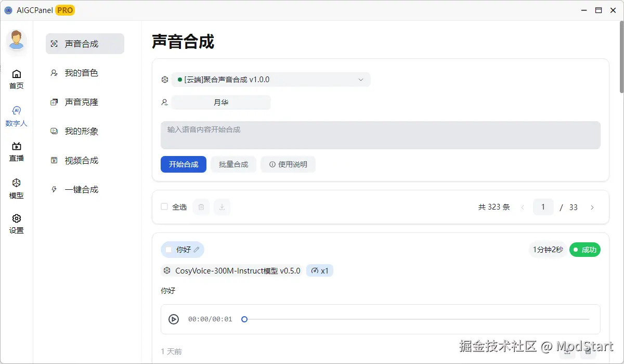Minimize the AIGCPanel window
Image resolution: width=624 pixels, height=364 pixels.
(x=584, y=10)
